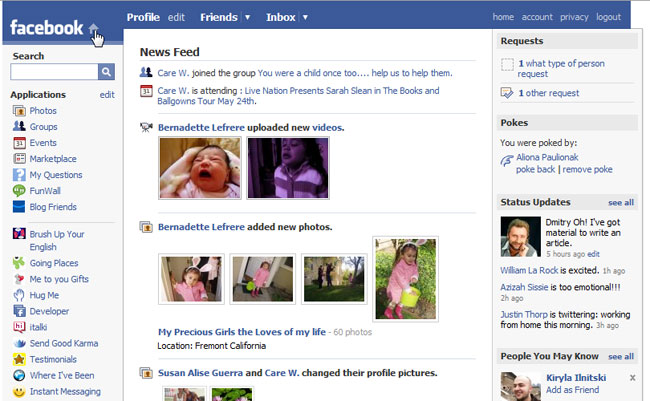The height and width of the screenshot is (401, 650).
Task: Open the Send Good Karma icon
Action: point(19,343)
